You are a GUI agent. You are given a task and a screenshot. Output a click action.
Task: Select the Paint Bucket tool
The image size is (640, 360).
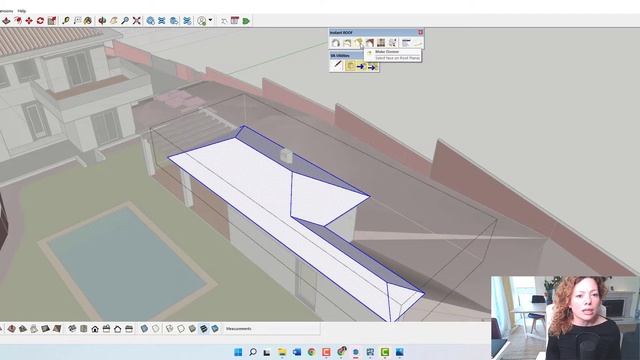coord(87,20)
